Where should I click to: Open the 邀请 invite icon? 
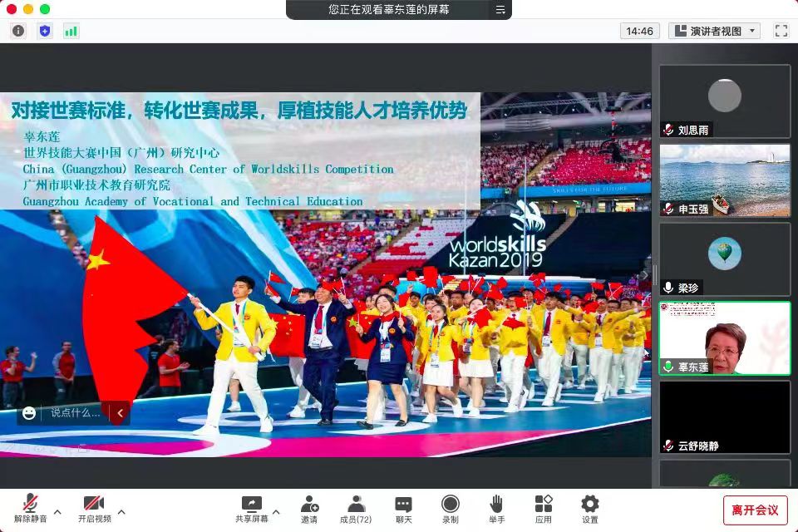309,509
